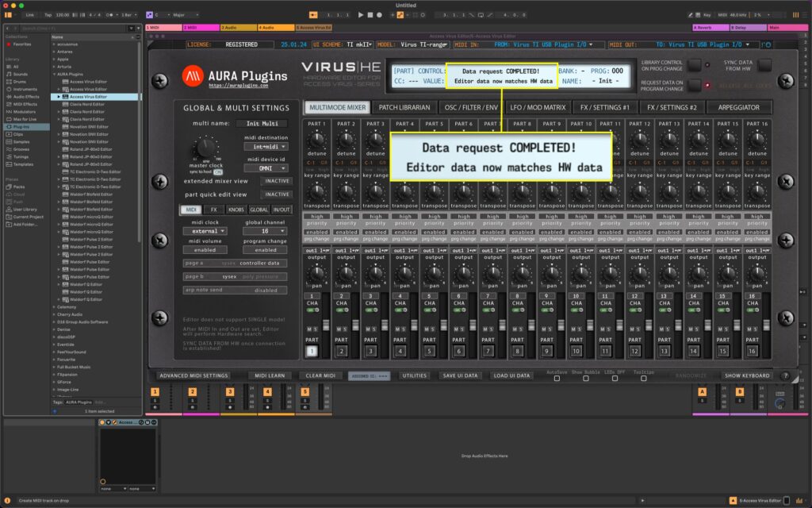This screenshot has height=508, width=812.
Task: Change global channel using the 16 dropdown
Action: [266, 229]
